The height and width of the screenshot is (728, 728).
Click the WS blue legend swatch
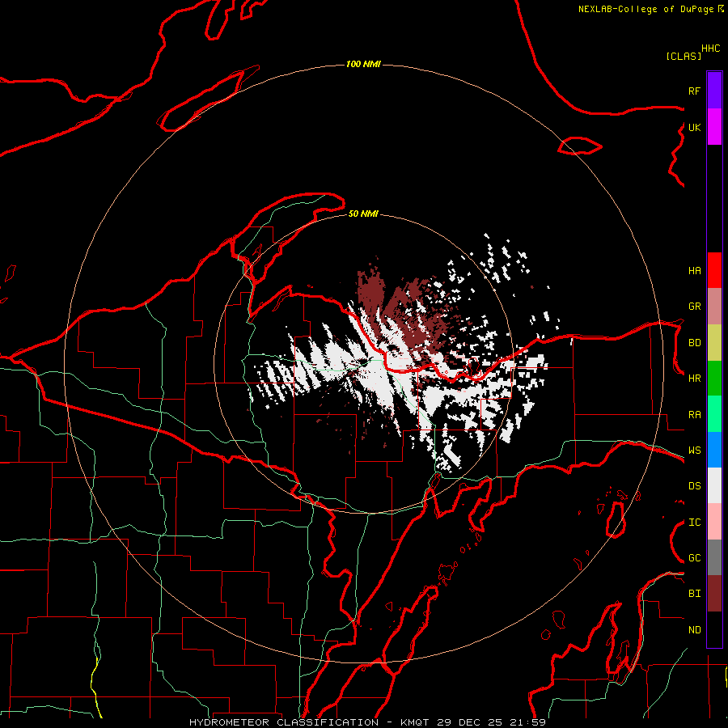(714, 450)
